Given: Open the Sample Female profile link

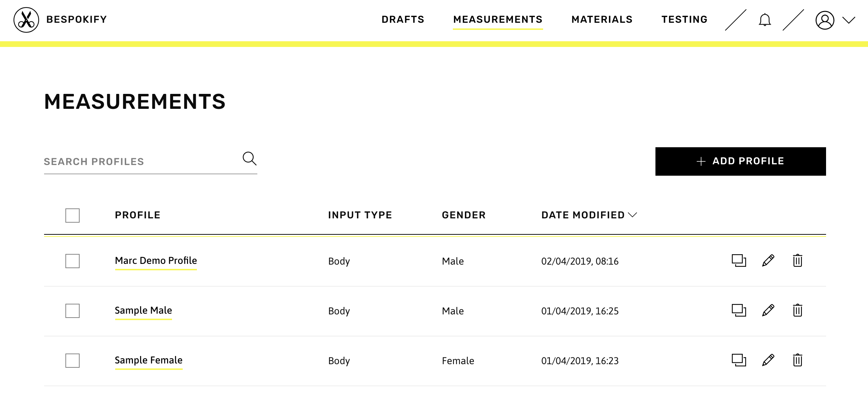Looking at the screenshot, I should (148, 360).
